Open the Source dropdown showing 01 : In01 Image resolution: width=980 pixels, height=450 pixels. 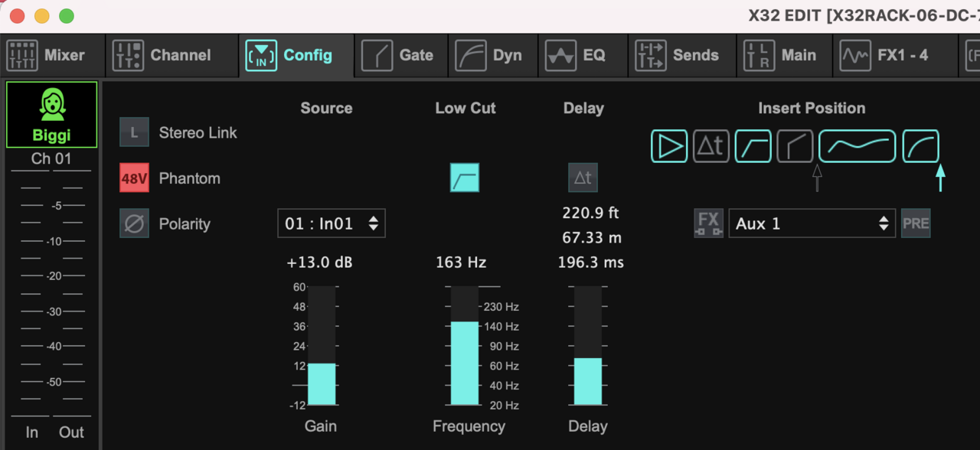pyautogui.click(x=331, y=223)
